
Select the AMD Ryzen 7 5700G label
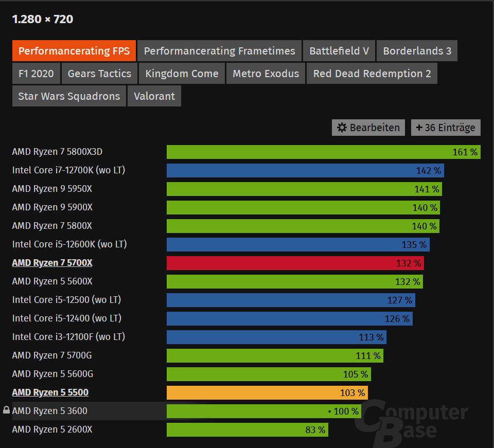coord(52,355)
